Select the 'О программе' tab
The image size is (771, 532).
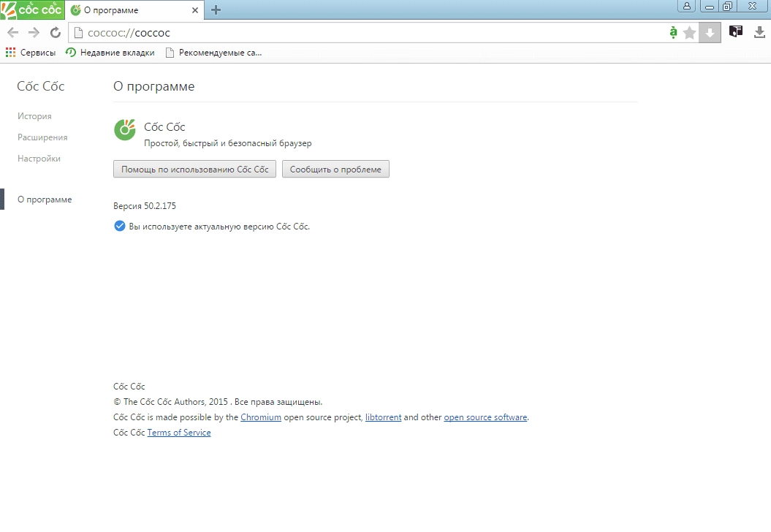pyautogui.click(x=134, y=10)
